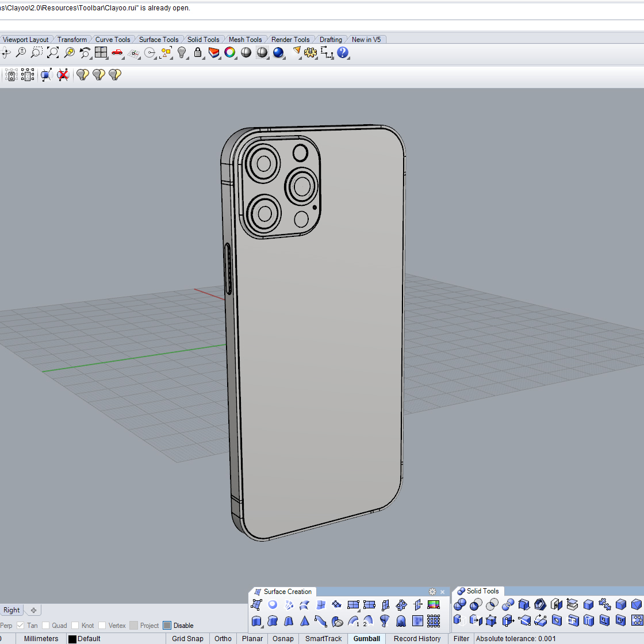Image resolution: width=644 pixels, height=644 pixels.
Task: Click the blue render sphere icon
Action: pyautogui.click(x=279, y=53)
